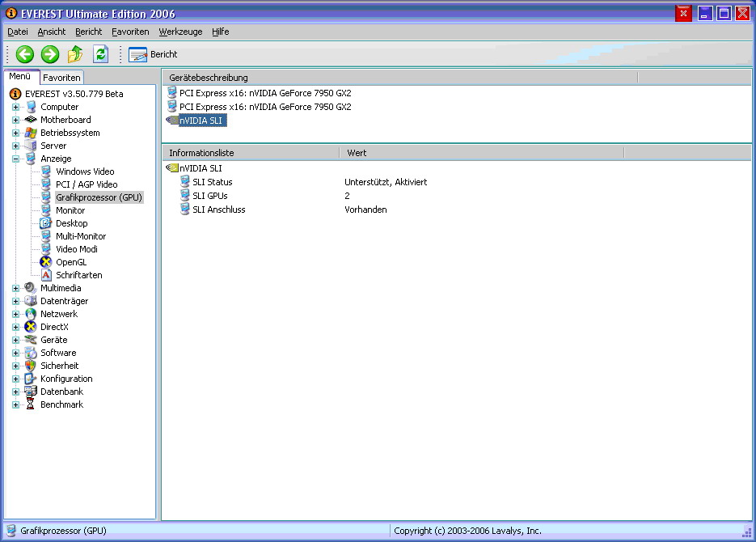This screenshot has width=756, height=542.
Task: Click the Netzwerk globe icon
Action: point(31,314)
